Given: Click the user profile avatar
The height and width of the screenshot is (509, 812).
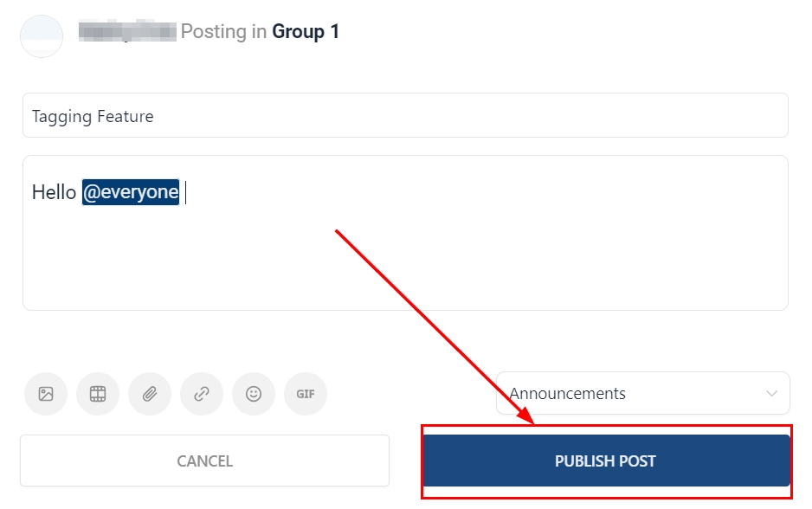Looking at the screenshot, I should [x=42, y=35].
